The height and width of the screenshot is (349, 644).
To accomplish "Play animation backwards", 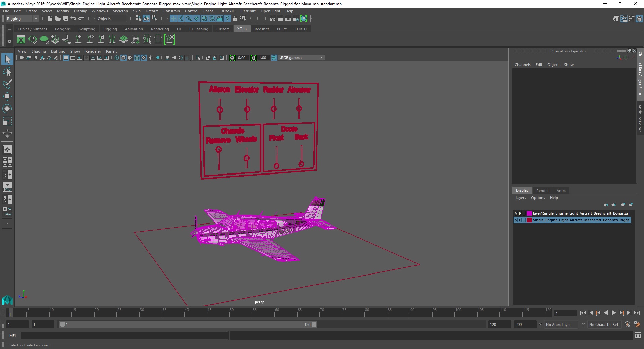I will (606, 313).
